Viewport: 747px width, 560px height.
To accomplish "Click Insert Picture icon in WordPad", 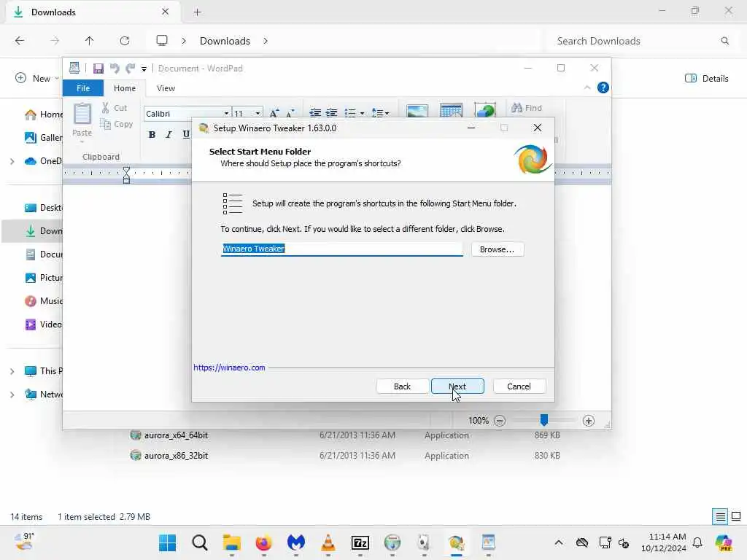I will (x=417, y=111).
